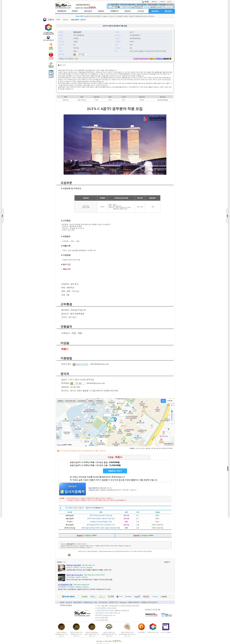Open recent posting 동부건설 GTX-C 2공구 안전관리자
230x644 pixels.
coord(101,525)
